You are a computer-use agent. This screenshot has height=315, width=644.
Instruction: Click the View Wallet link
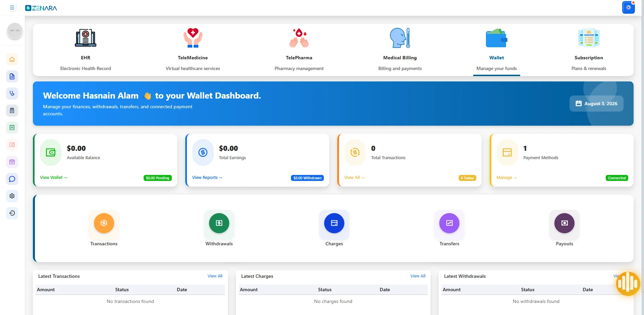(54, 178)
